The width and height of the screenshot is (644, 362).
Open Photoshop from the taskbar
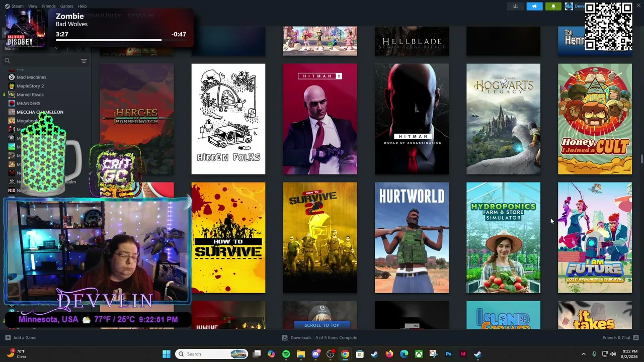pyautogui.click(x=448, y=354)
